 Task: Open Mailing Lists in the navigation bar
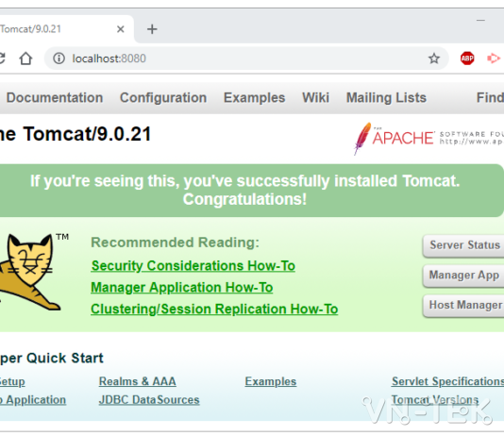pos(386,97)
